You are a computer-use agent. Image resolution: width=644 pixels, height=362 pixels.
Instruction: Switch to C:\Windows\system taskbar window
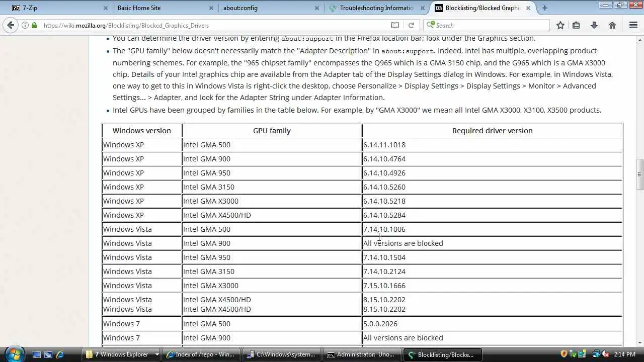[x=281, y=354]
